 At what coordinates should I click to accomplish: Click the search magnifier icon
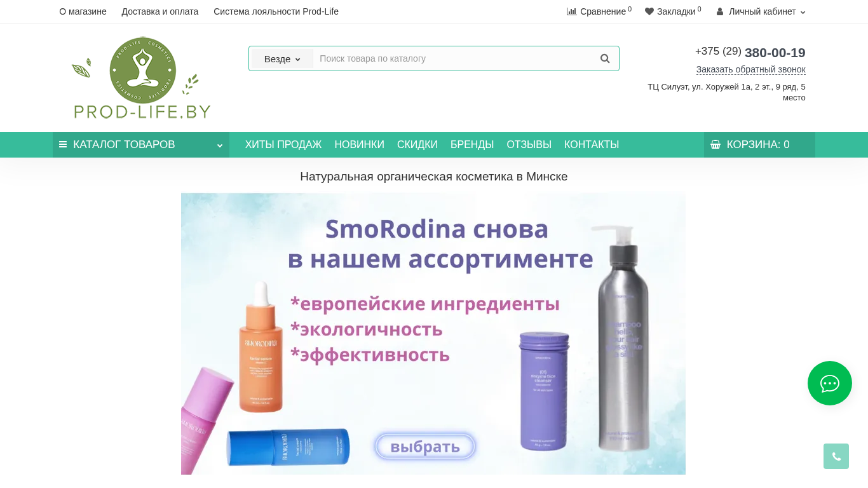tap(605, 58)
